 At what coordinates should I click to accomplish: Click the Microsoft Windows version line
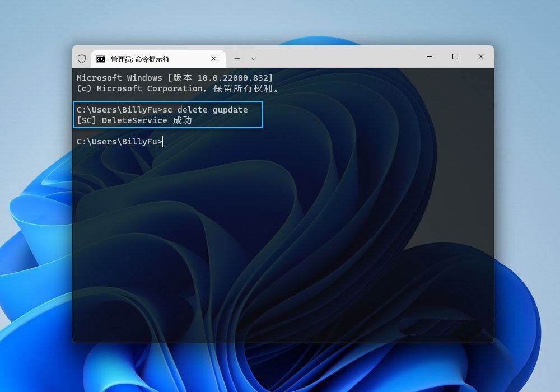point(175,78)
